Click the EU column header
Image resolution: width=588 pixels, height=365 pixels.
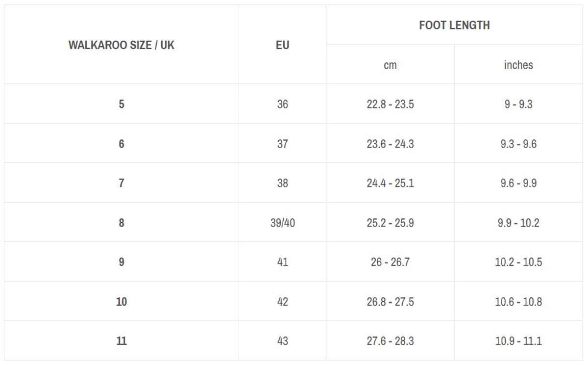282,45
